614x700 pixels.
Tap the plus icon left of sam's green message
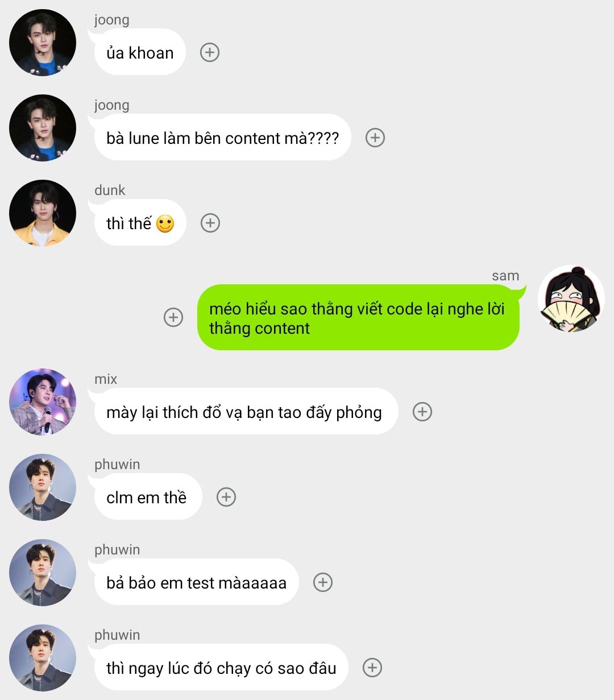point(173,317)
